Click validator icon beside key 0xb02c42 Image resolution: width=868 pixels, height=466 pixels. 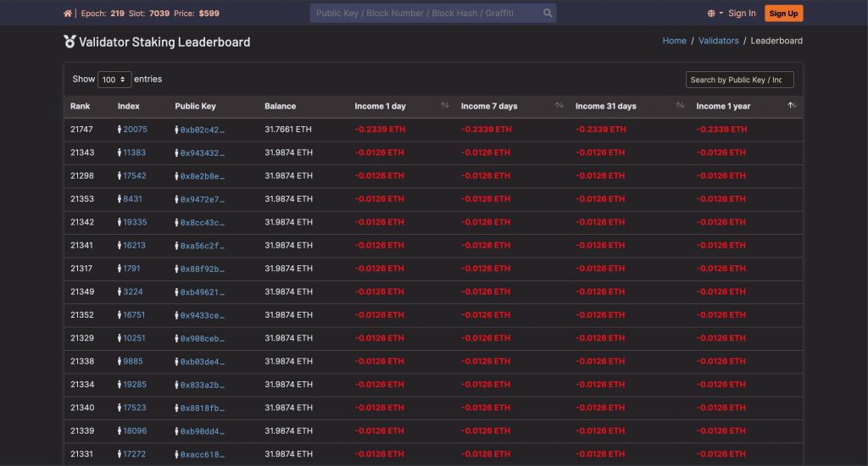click(x=176, y=130)
